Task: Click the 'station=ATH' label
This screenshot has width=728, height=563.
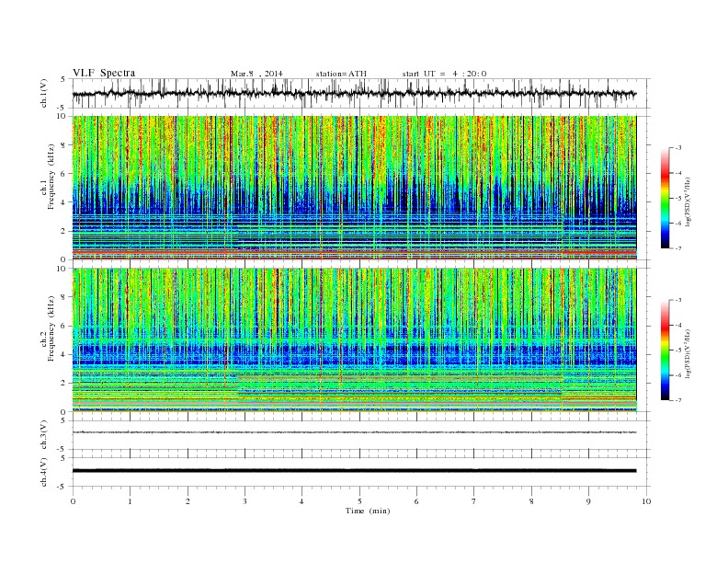Action: tap(341, 74)
